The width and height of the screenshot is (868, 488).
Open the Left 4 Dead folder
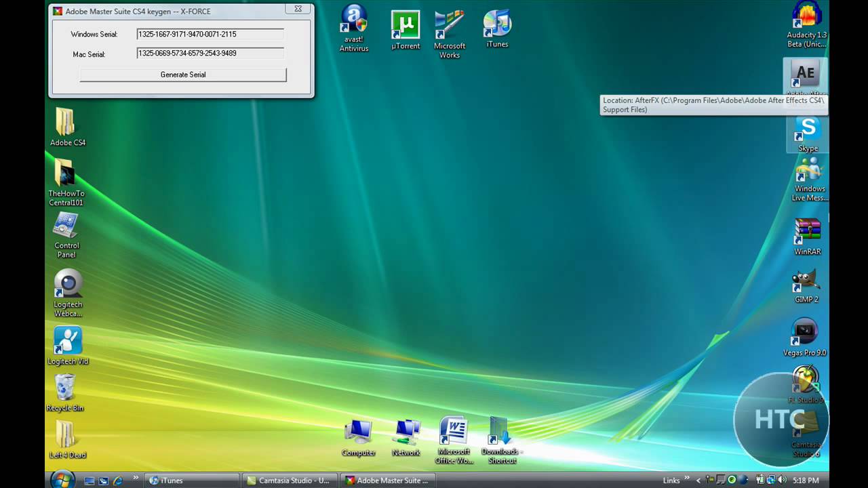click(66, 439)
